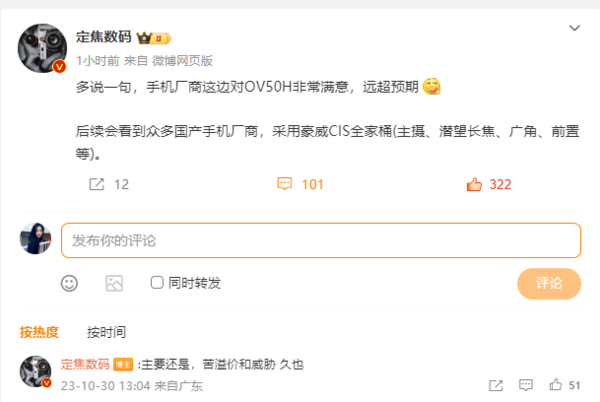Open the 微博网页版 source link
Viewport: 600px width, 402px height.
click(x=182, y=60)
